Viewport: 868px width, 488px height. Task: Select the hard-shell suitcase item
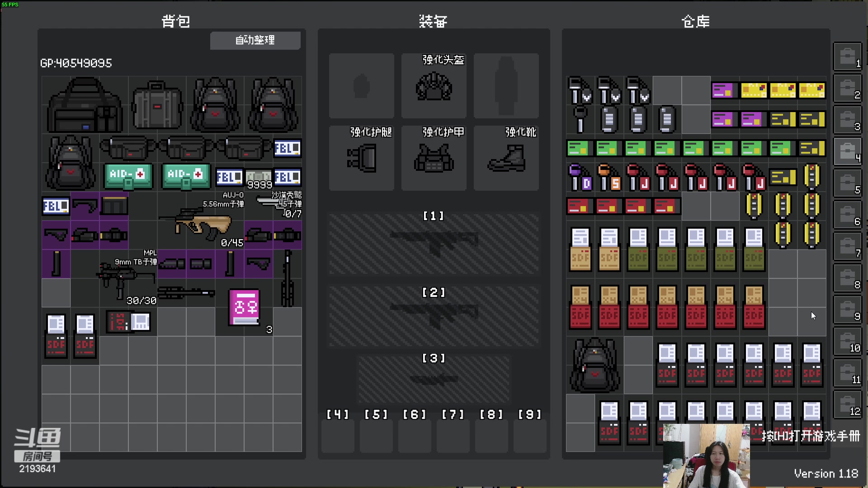coord(157,105)
